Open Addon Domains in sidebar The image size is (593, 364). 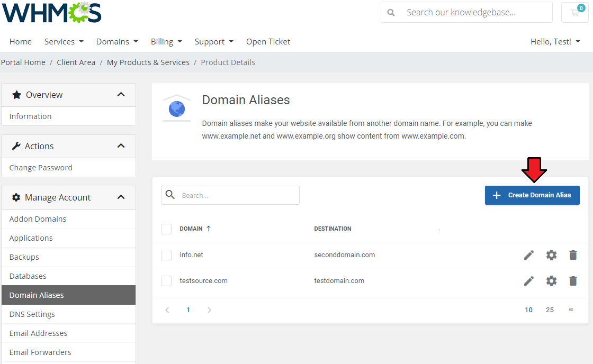68,219
